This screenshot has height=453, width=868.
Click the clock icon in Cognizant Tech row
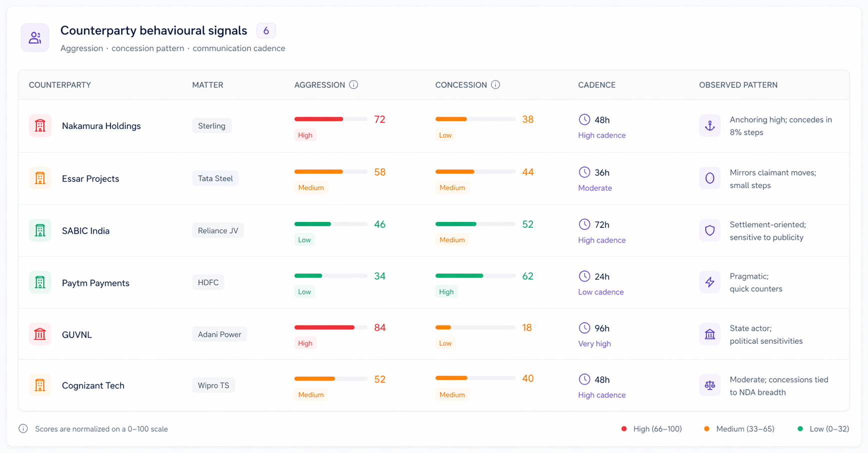click(584, 379)
